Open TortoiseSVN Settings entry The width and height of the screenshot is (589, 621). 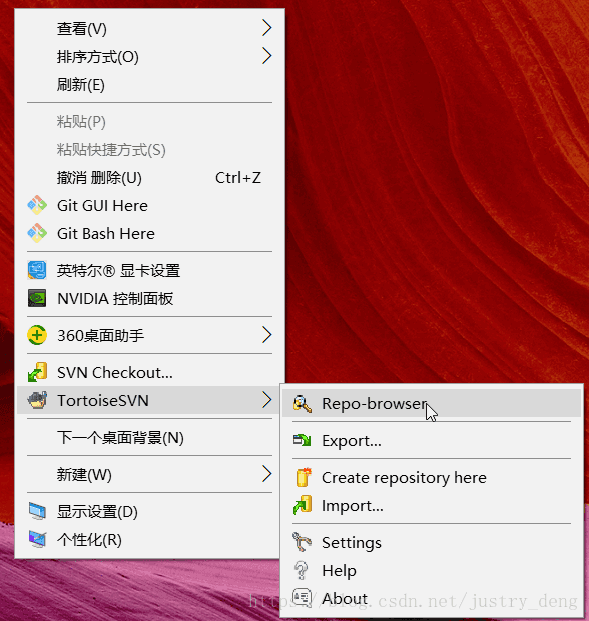click(x=431, y=542)
